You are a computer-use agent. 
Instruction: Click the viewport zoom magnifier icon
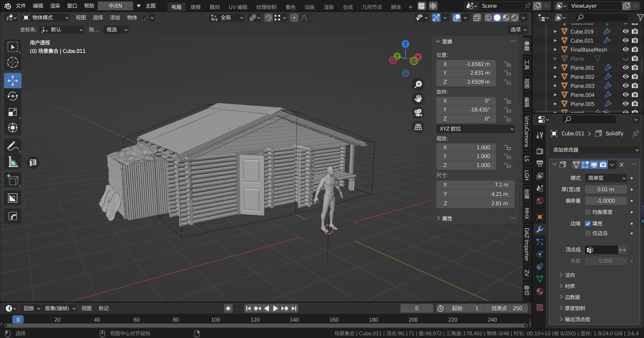pyautogui.click(x=418, y=84)
